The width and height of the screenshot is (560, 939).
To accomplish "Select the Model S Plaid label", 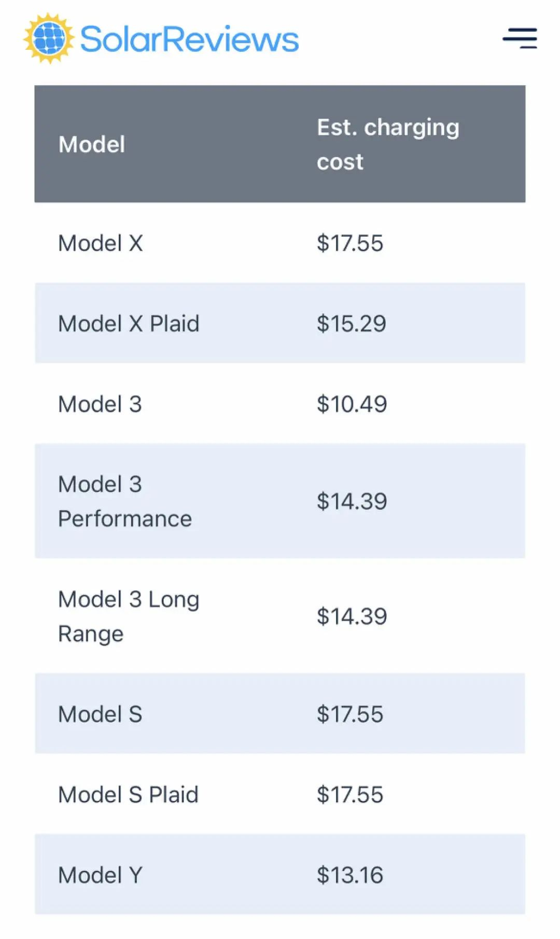I will click(128, 795).
